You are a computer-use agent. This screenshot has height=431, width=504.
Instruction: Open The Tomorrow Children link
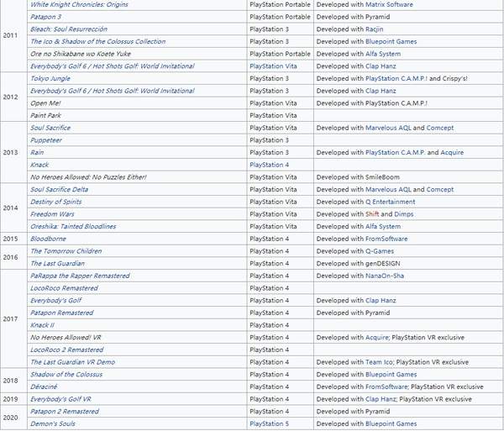pyautogui.click(x=66, y=251)
